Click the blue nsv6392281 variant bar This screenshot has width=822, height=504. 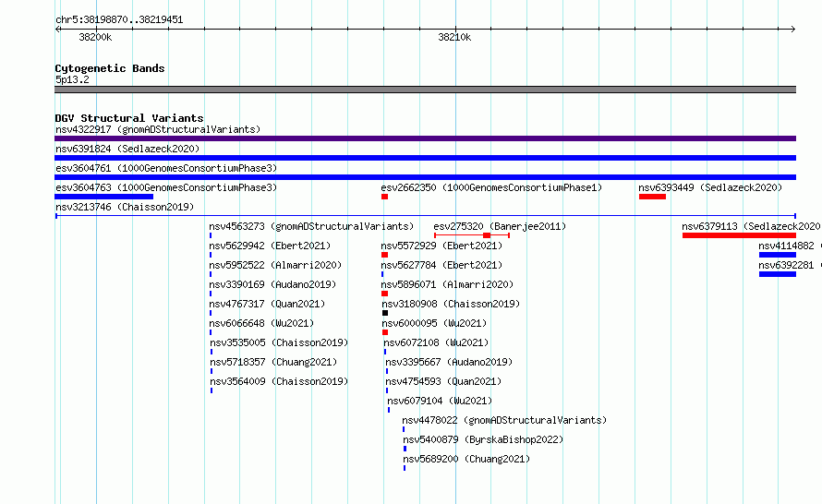pyautogui.click(x=778, y=274)
